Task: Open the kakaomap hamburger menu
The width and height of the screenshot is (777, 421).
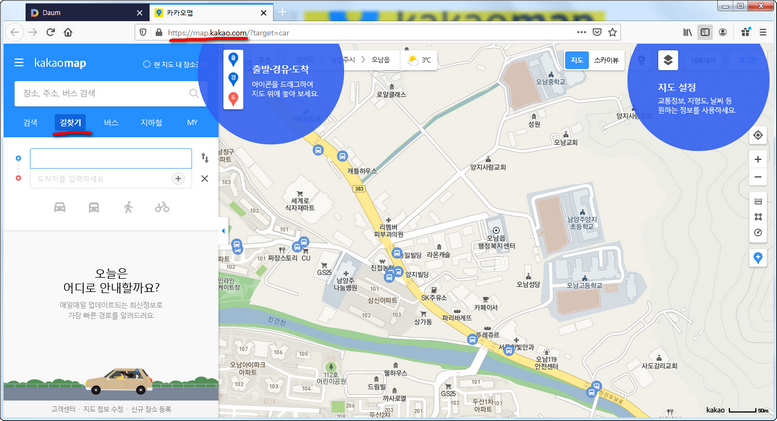Action: point(19,63)
